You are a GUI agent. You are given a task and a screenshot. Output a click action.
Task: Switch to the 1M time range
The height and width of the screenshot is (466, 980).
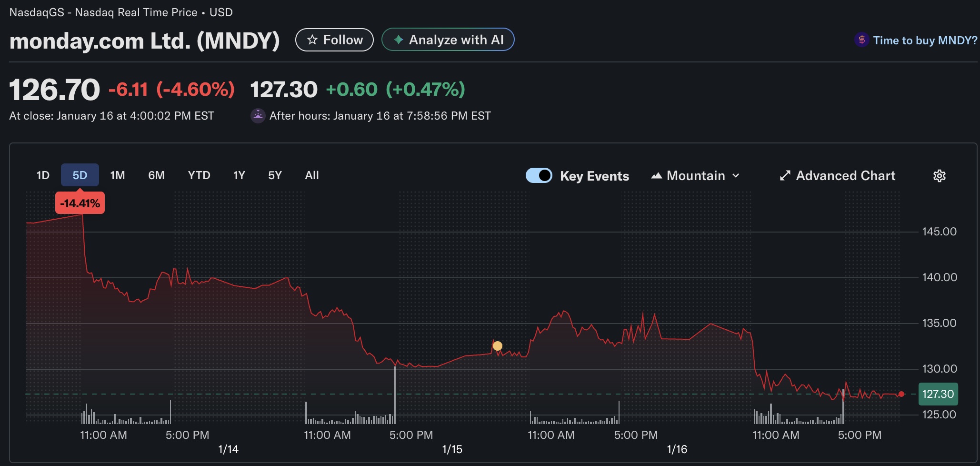point(117,175)
